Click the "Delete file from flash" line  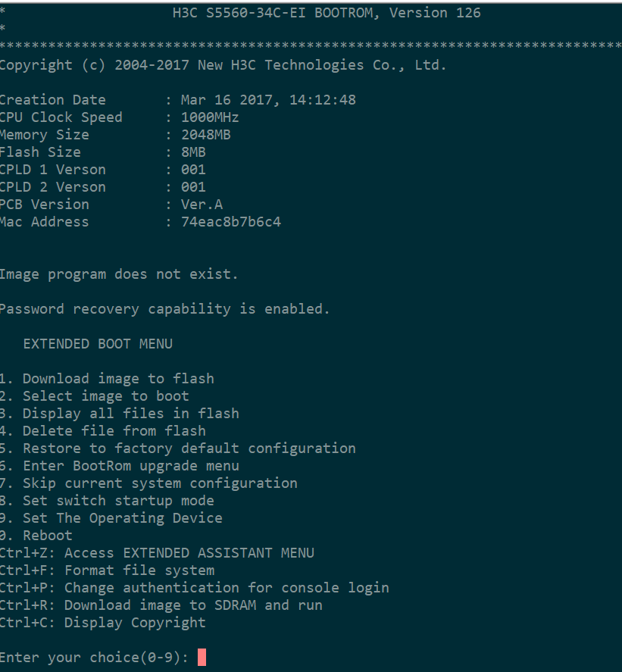[x=104, y=431]
